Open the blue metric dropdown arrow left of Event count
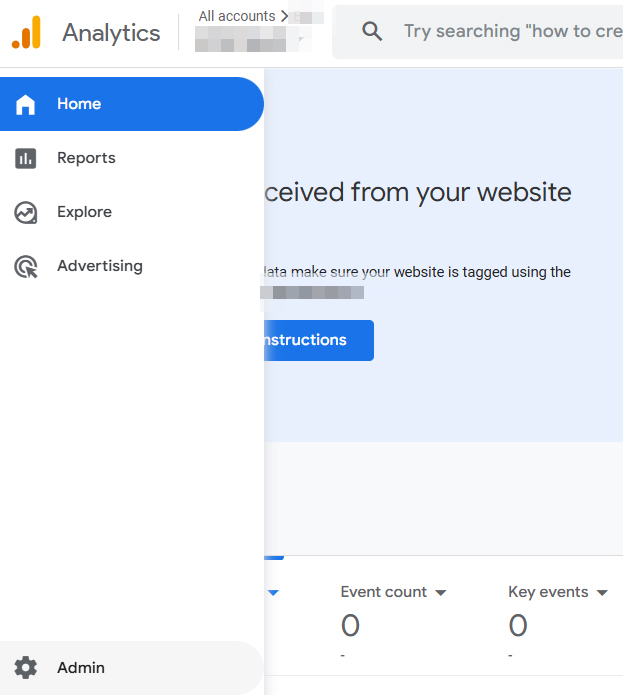 click(x=273, y=593)
